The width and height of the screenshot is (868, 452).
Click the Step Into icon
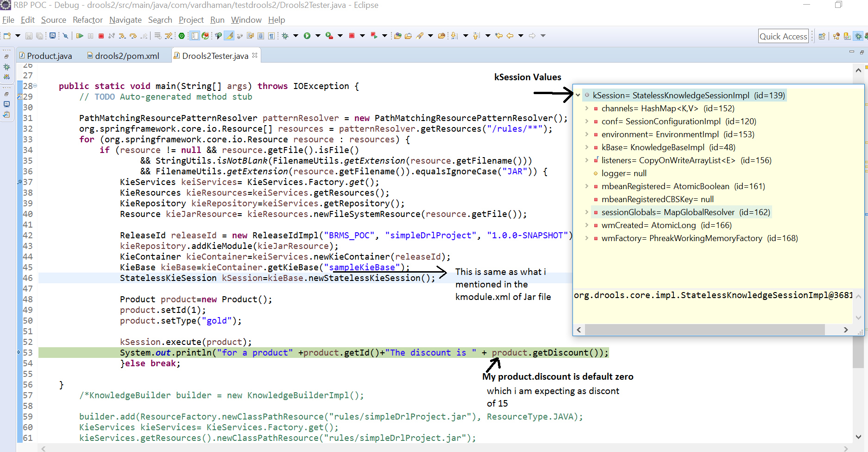(x=122, y=36)
